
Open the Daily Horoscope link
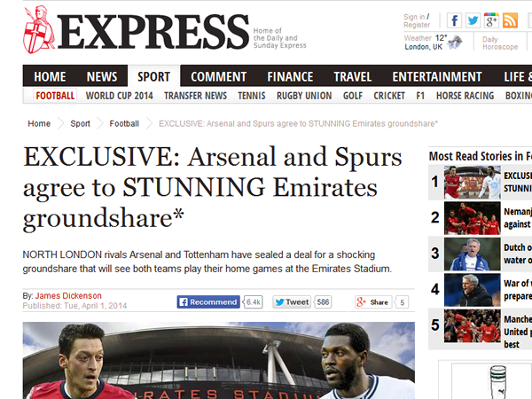tap(500, 43)
